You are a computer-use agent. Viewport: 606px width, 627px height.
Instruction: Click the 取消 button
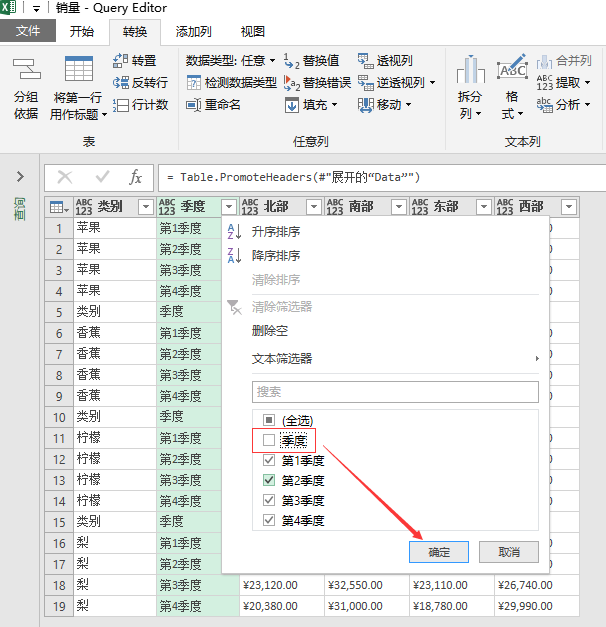pyautogui.click(x=509, y=552)
